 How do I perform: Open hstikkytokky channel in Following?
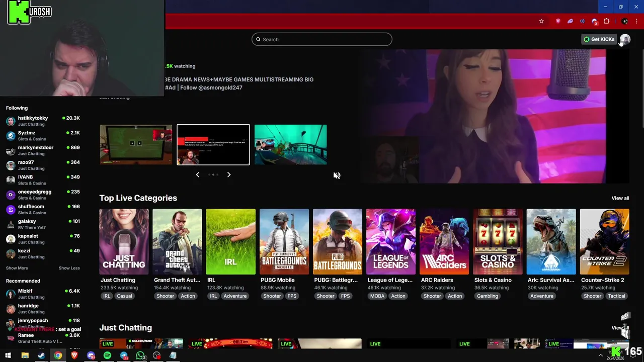(43, 121)
